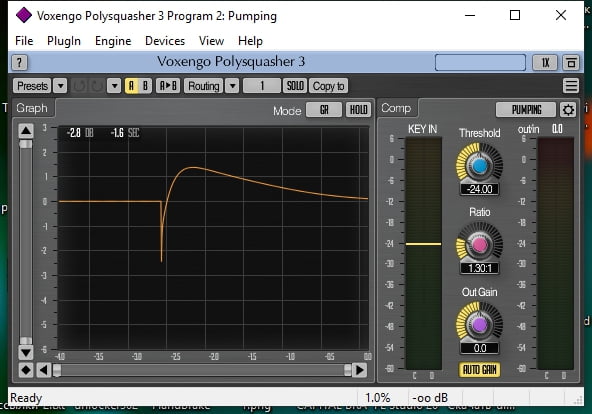Open the hamburger menu icon in toolbar
The height and width of the screenshot is (414, 592).
click(570, 86)
